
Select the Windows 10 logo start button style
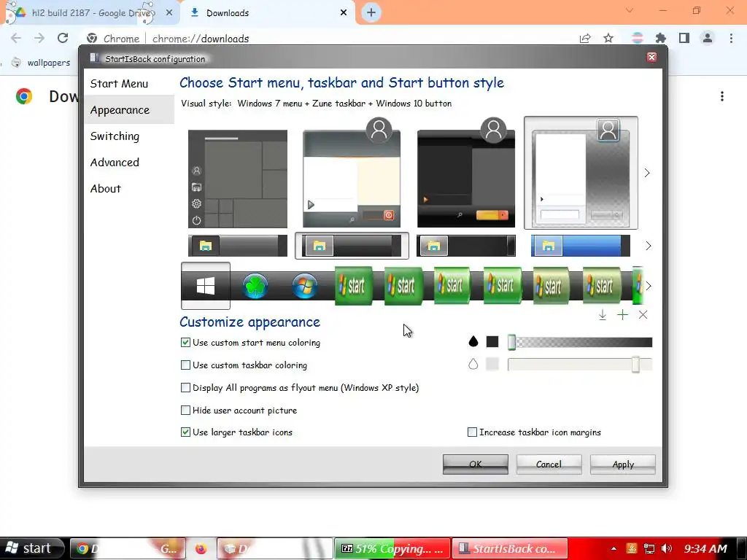206,286
